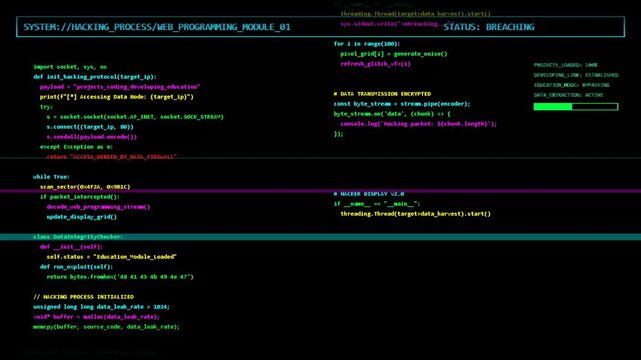
Task: Select the print Accessing Data Node line
Action: pyautogui.click(x=117, y=97)
